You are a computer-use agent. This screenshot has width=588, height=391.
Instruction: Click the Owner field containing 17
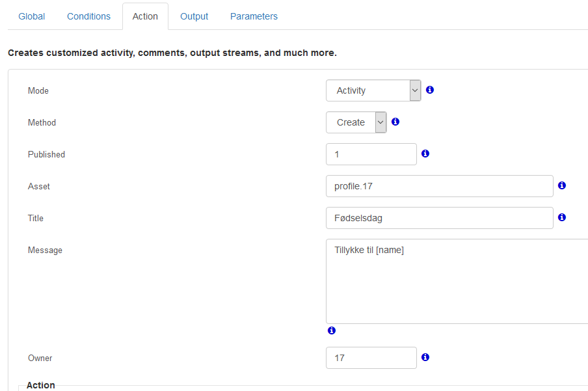click(x=371, y=358)
